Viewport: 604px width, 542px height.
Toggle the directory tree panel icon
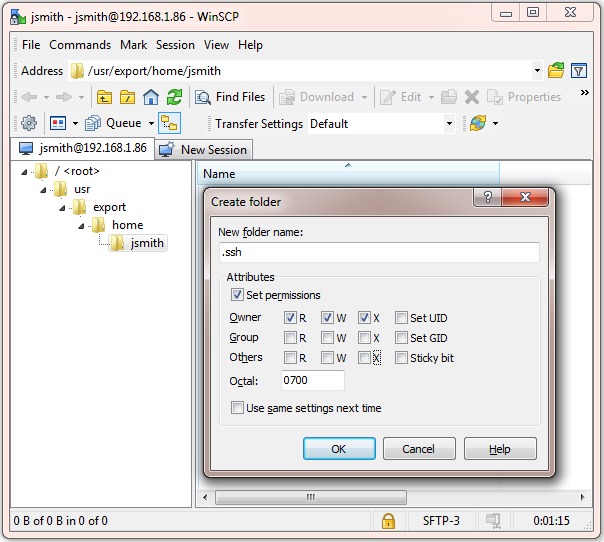point(169,123)
